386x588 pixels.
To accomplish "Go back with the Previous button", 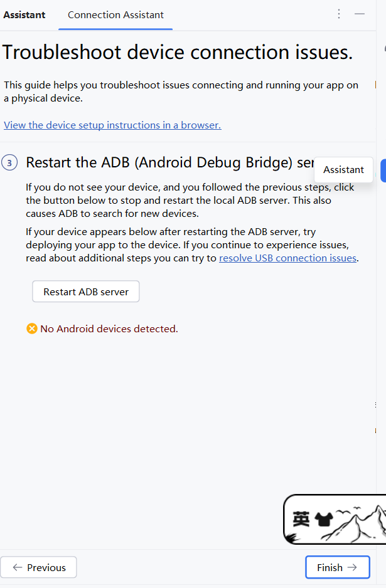I will coord(39,567).
